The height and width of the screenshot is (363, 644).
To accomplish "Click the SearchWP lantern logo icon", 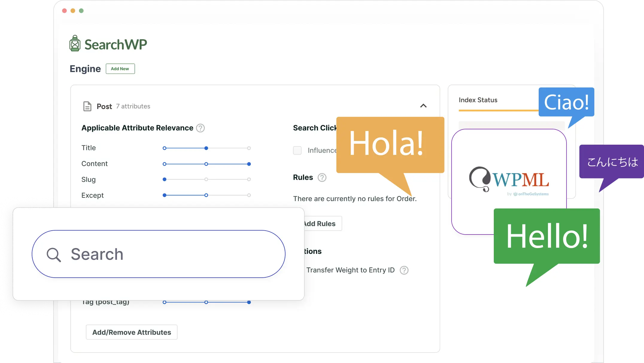I will click(75, 44).
